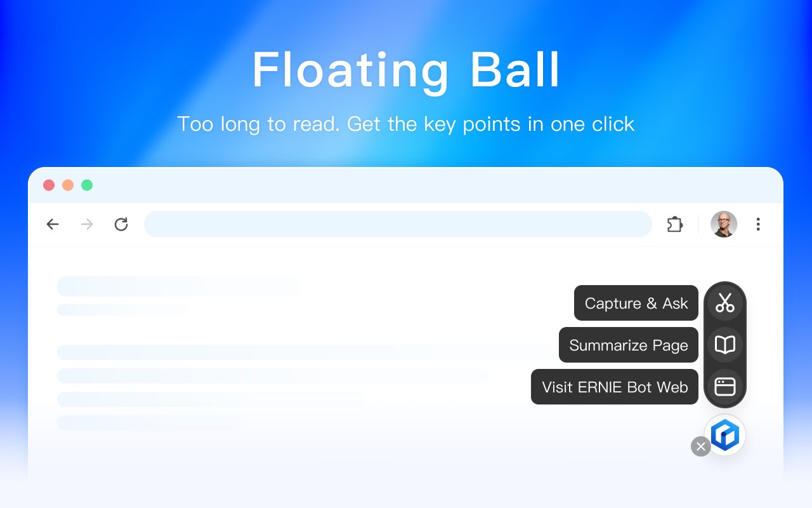Click the Floating Ball heading text
Screen dimensions: 812x508
pos(406,70)
